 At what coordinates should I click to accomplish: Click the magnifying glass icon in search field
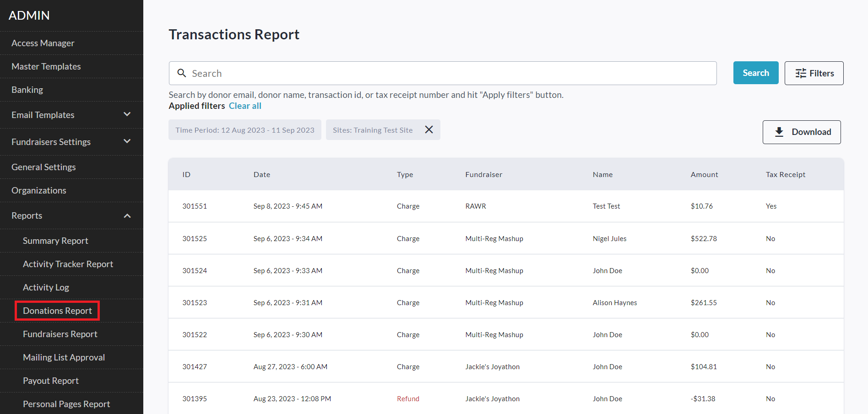pyautogui.click(x=182, y=73)
